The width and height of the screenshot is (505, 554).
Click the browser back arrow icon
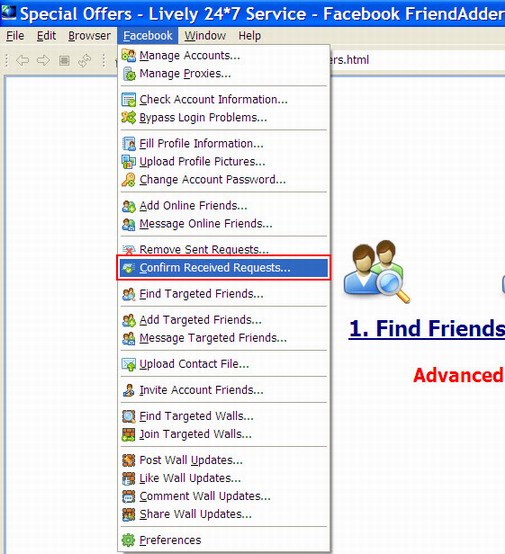click(x=22, y=60)
